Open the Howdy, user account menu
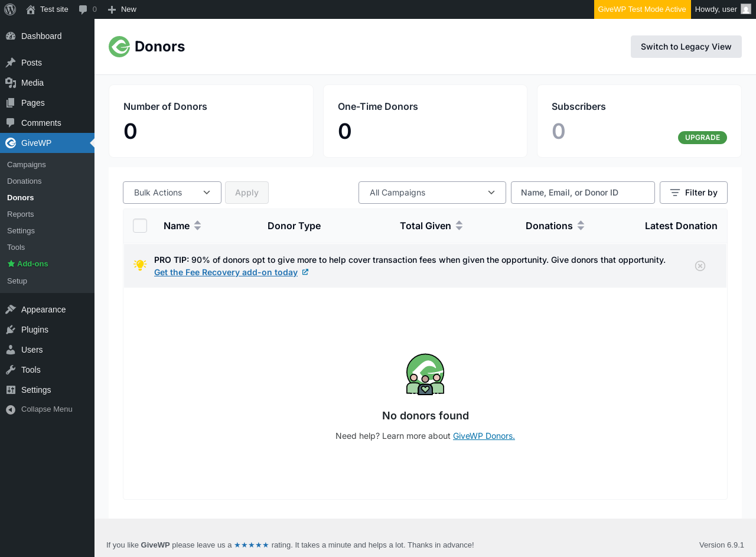Image resolution: width=756 pixels, height=557 pixels. 723,9
